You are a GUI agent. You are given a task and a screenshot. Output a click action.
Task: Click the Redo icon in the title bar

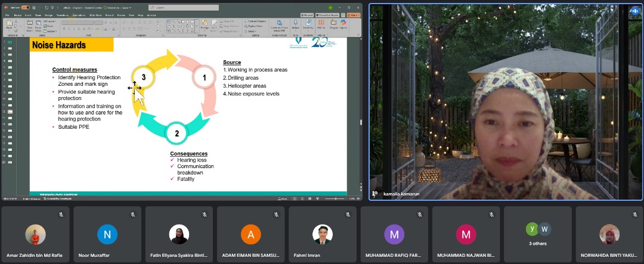tap(47, 7)
